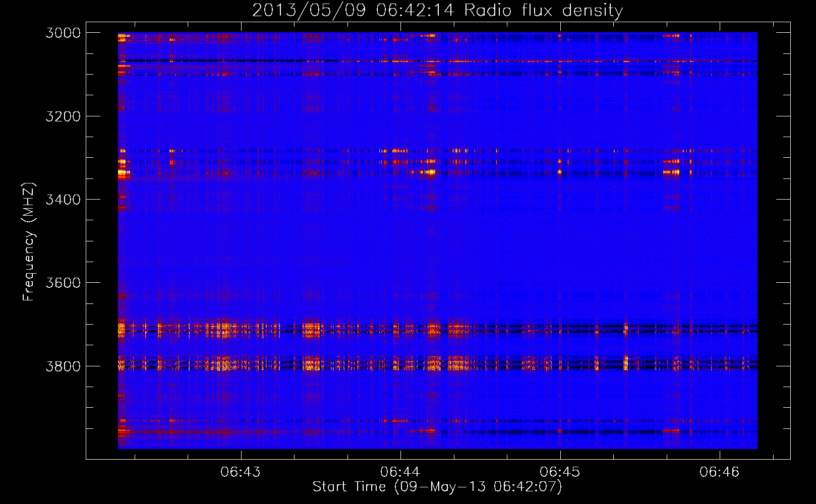
Task: Click the 3400 frequency tick label
Action: tap(63, 200)
